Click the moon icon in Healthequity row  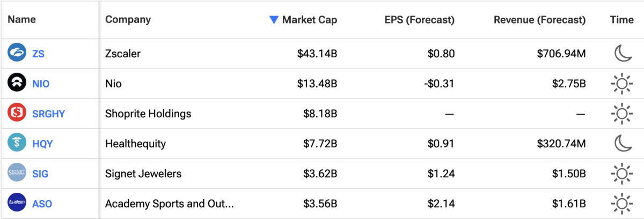(622, 144)
